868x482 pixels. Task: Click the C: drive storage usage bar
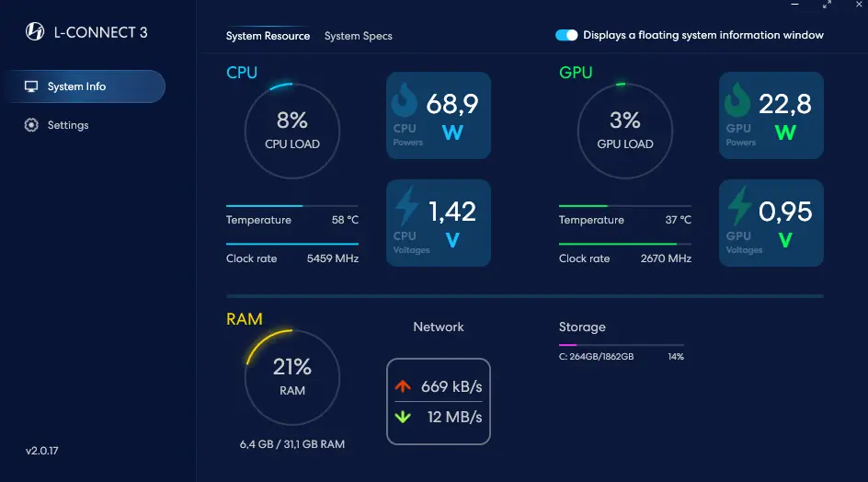click(621, 345)
